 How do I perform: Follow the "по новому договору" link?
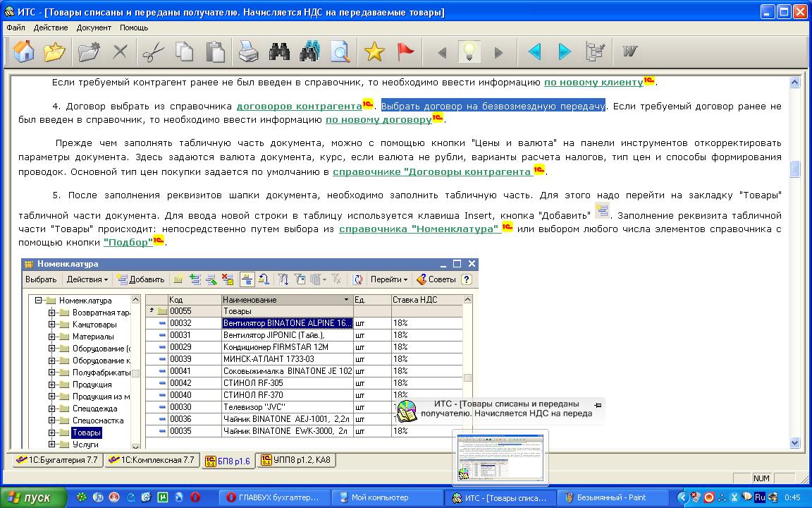[378, 120]
